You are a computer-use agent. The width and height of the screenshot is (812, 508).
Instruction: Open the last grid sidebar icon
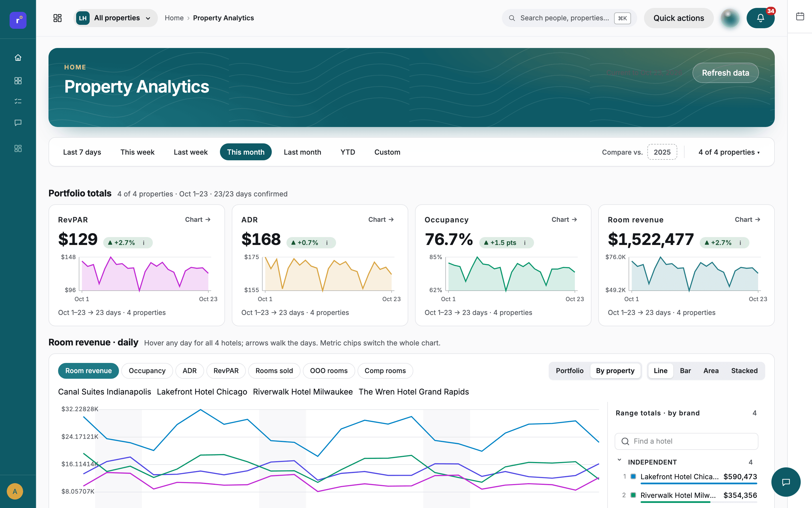click(x=18, y=148)
